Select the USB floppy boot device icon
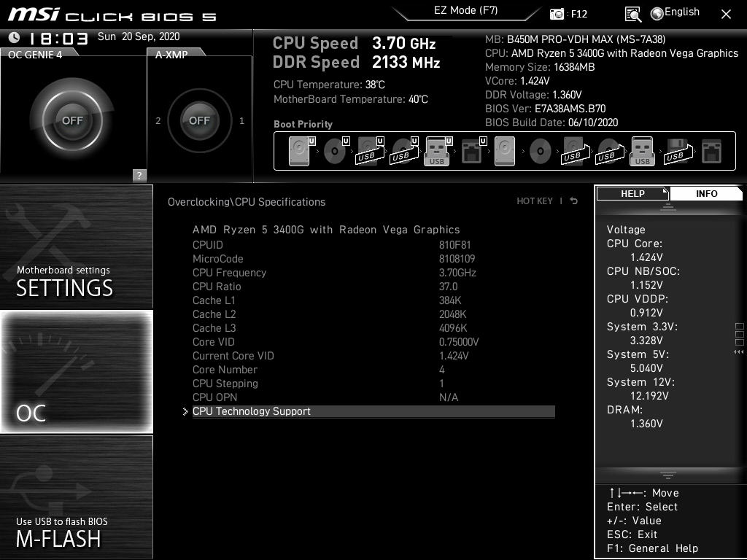This screenshot has width=747, height=560. 678,151
